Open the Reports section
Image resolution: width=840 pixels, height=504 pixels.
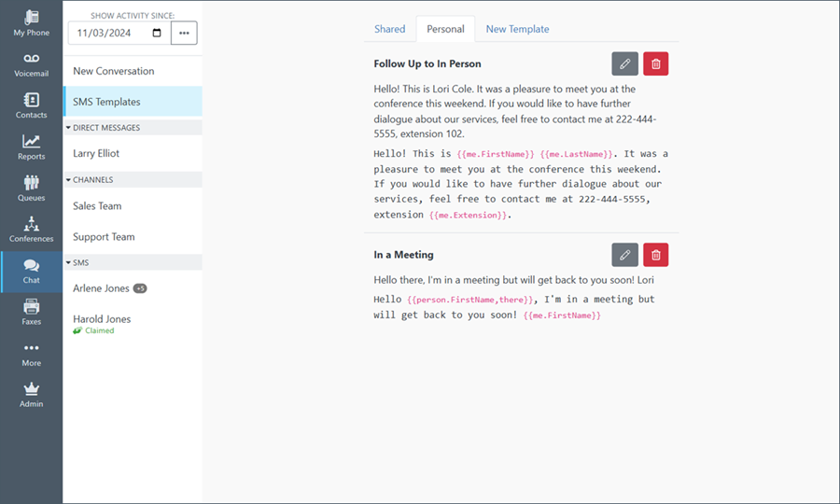[x=31, y=147]
